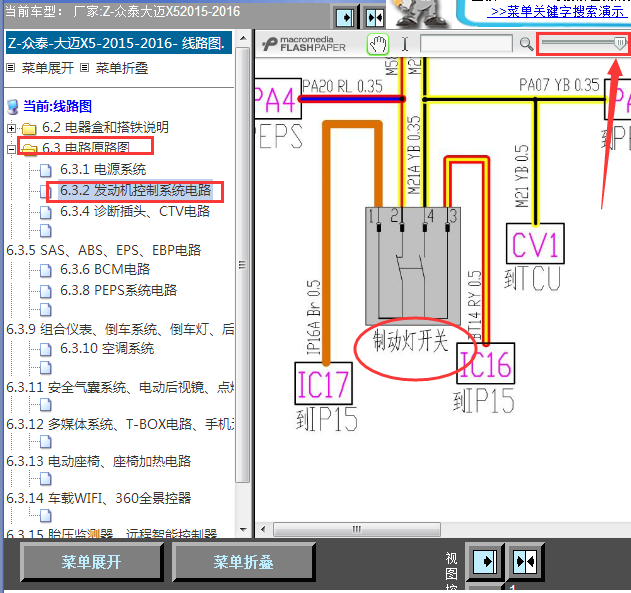Collapse the 6.3 电路原路图 node
The width and height of the screenshot is (631, 593).
12,149
